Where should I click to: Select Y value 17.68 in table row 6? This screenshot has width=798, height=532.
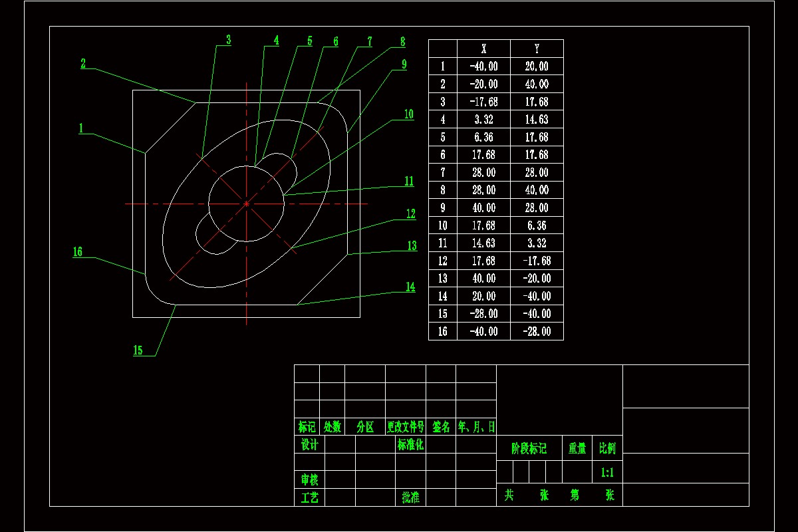click(x=537, y=155)
